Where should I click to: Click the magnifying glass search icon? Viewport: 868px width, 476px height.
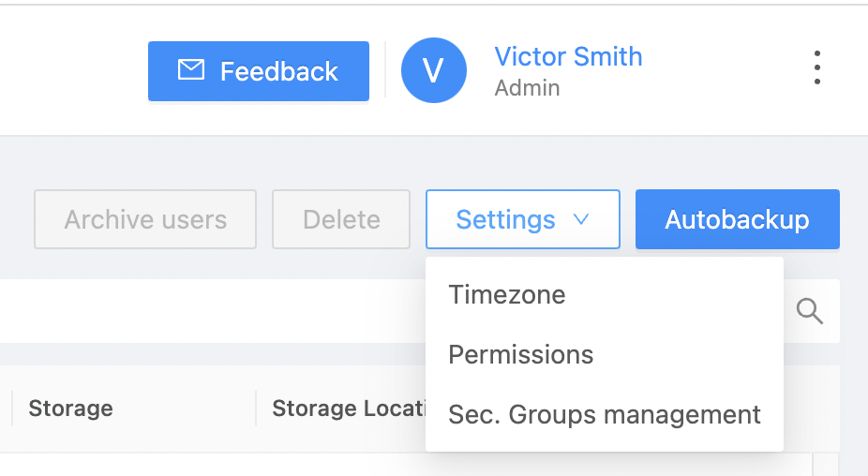click(809, 311)
